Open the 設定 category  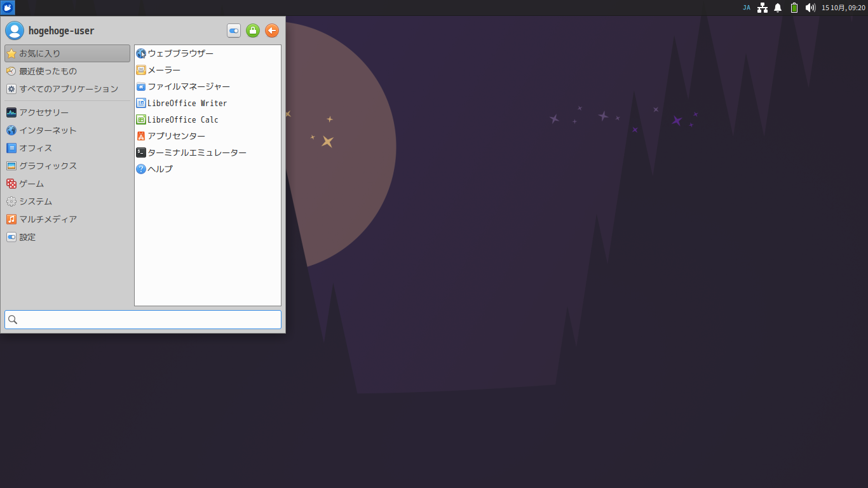[27, 237]
